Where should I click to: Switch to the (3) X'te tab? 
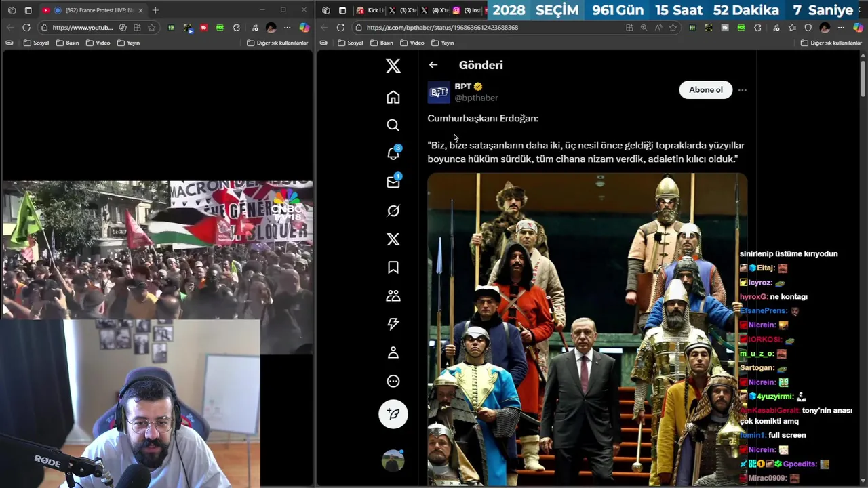[402, 10]
